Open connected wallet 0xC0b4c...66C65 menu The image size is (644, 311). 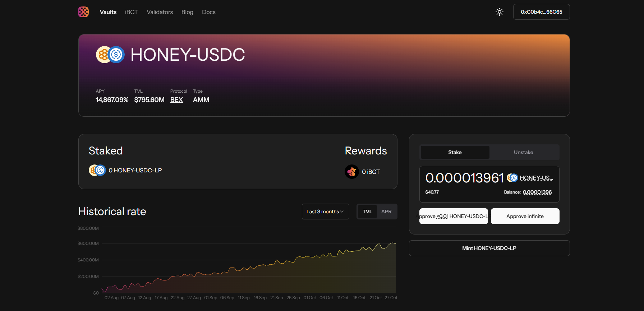pos(541,12)
